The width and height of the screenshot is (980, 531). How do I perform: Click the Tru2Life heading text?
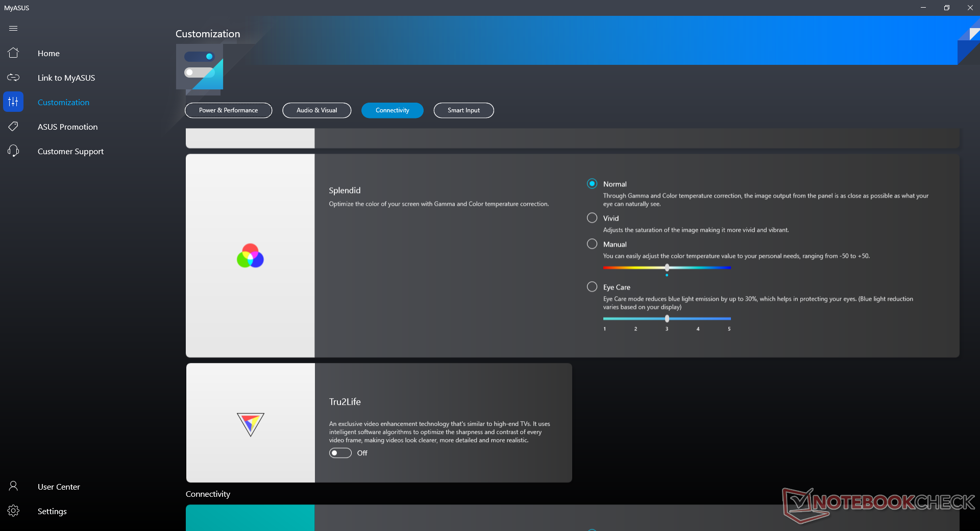pyautogui.click(x=345, y=402)
